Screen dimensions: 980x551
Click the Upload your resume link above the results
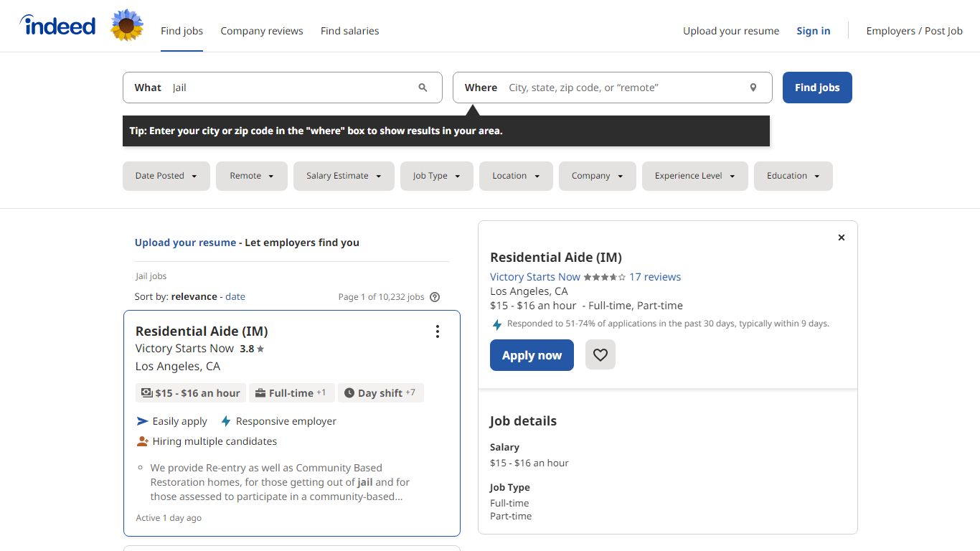click(x=185, y=242)
